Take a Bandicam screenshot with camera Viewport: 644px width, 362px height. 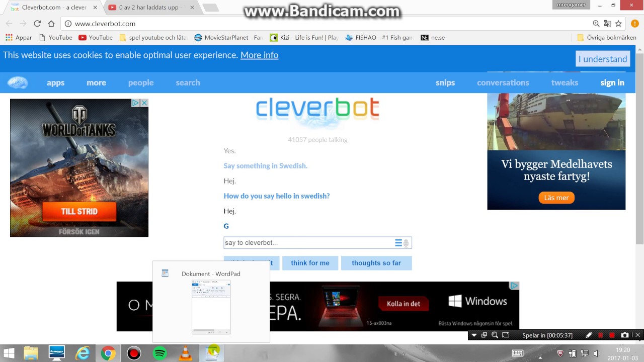pos(625,335)
